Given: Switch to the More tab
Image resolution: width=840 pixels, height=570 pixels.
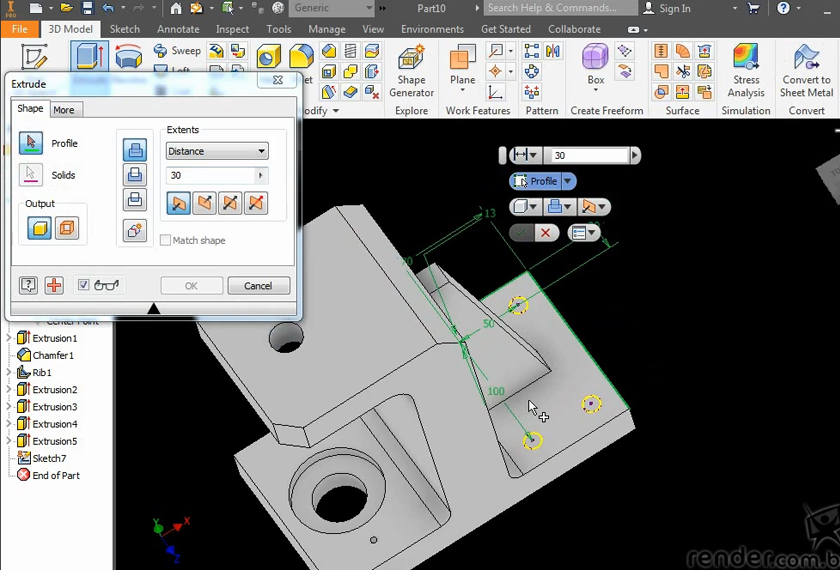Looking at the screenshot, I should (63, 110).
